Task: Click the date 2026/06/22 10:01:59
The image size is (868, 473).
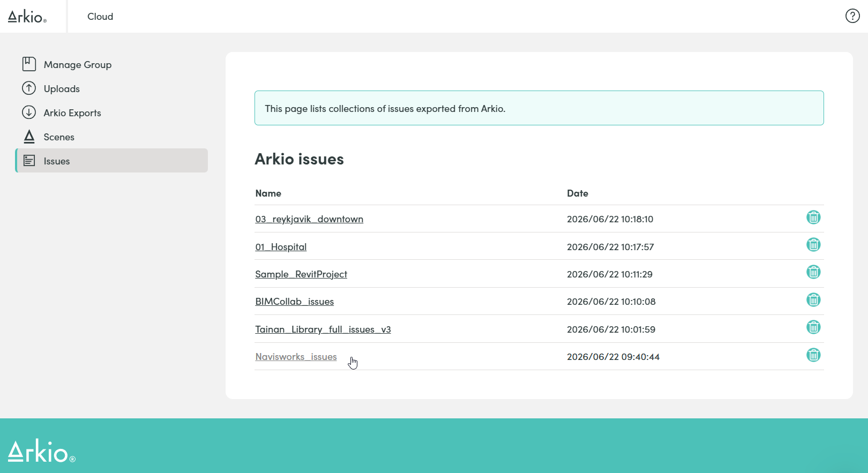Action: (611, 329)
